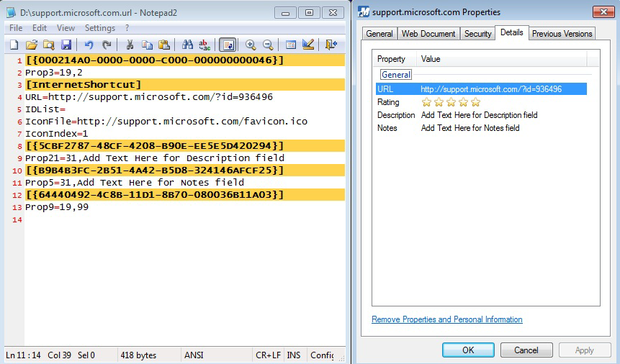620x364 pixels.
Task: Cut selection with the scissors icon
Action: 130,45
